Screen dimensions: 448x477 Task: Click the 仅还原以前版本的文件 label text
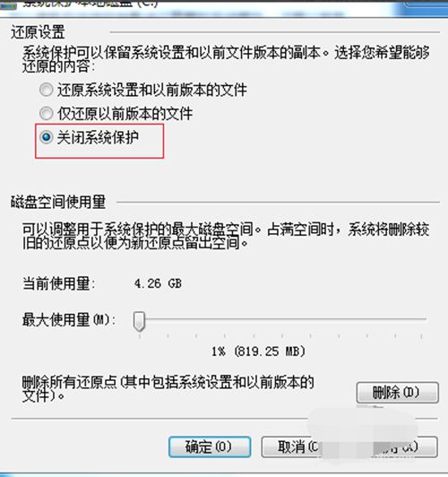pyautogui.click(x=125, y=114)
